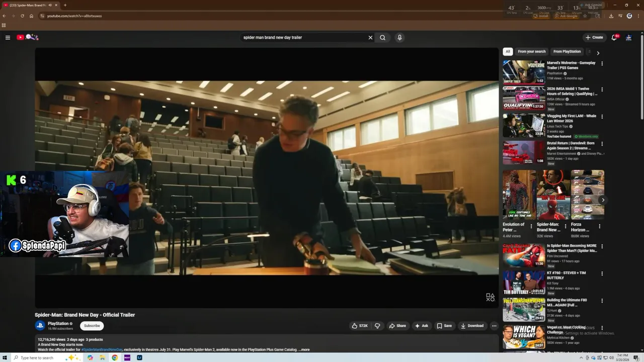Open the Ask AI button
The image size is (644, 362).
click(x=422, y=326)
